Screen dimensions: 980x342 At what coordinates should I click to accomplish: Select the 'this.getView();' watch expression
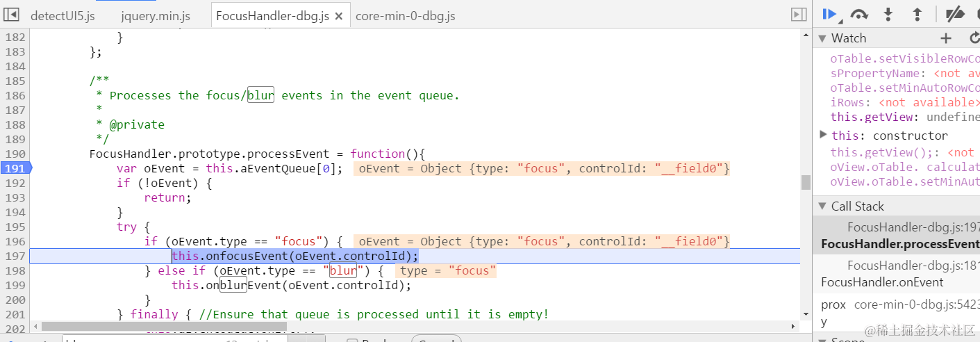(905, 152)
